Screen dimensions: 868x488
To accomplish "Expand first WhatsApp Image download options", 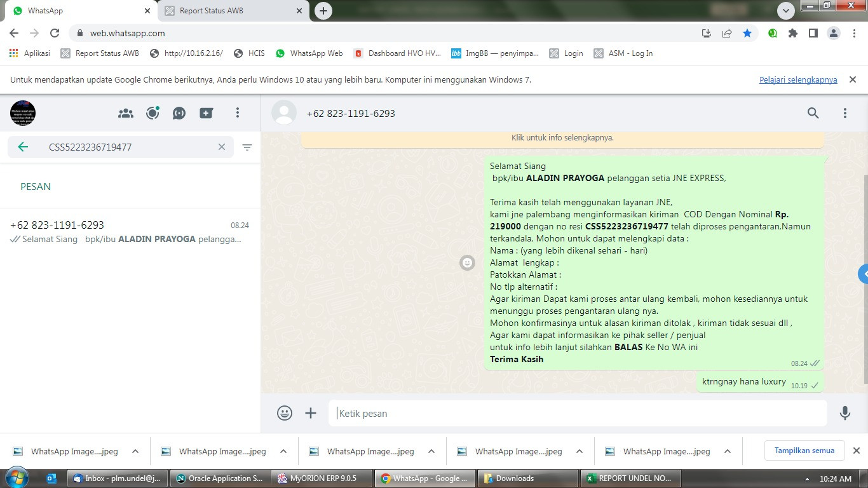I will [x=135, y=451].
